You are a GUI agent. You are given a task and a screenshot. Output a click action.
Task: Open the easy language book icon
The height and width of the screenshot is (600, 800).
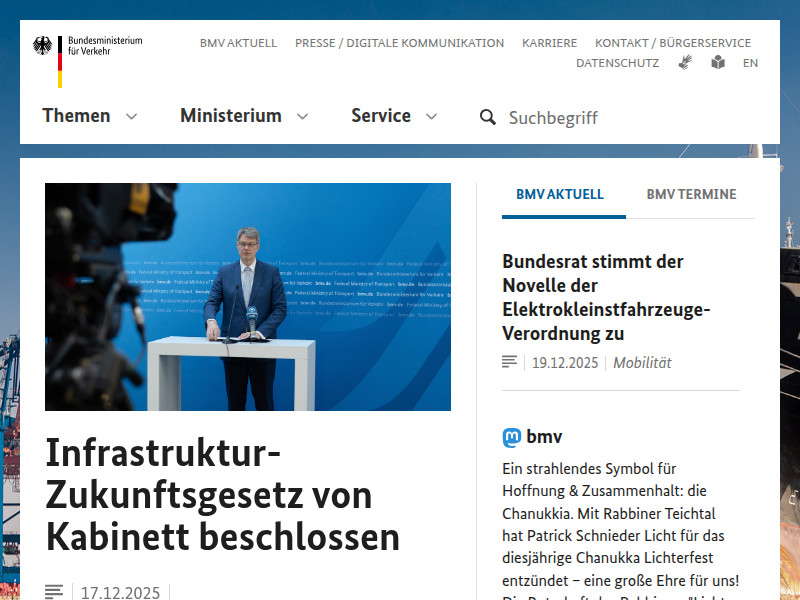click(718, 63)
